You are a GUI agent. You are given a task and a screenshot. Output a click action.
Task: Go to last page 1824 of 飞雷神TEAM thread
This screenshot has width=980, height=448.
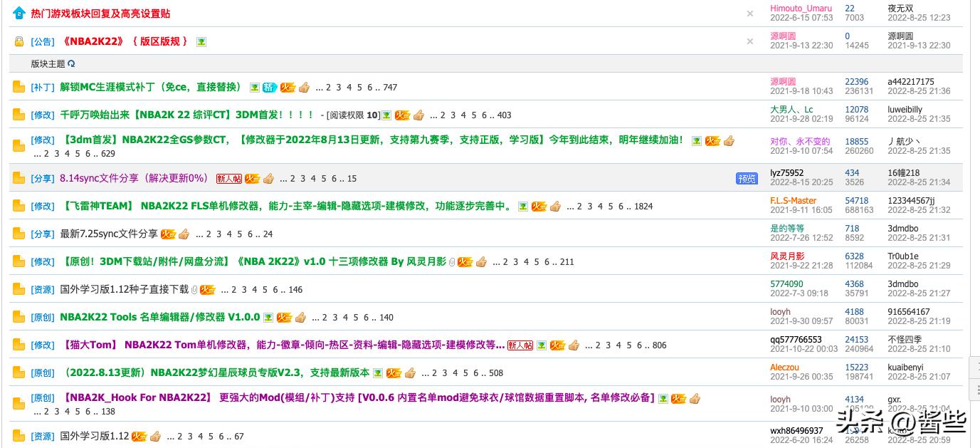coord(643,207)
